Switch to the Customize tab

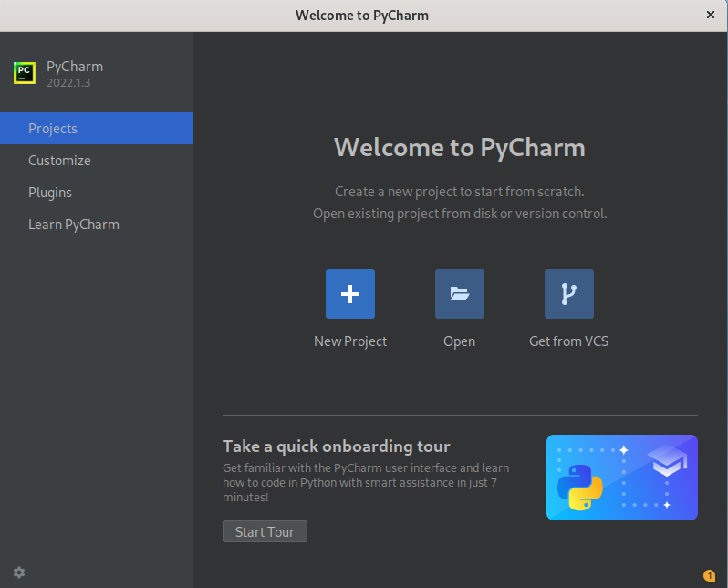97,161
